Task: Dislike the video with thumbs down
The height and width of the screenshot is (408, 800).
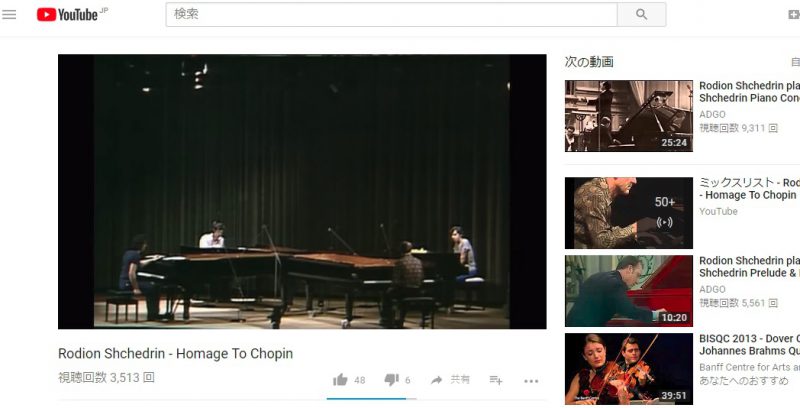Action: coord(391,380)
